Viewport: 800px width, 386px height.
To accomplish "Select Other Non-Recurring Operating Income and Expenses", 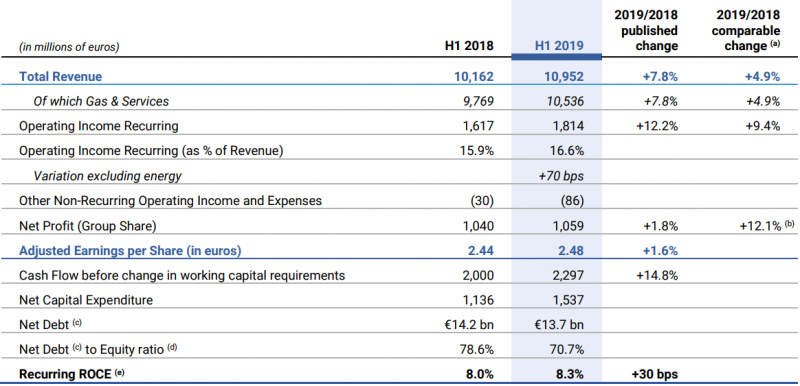I will [170, 201].
